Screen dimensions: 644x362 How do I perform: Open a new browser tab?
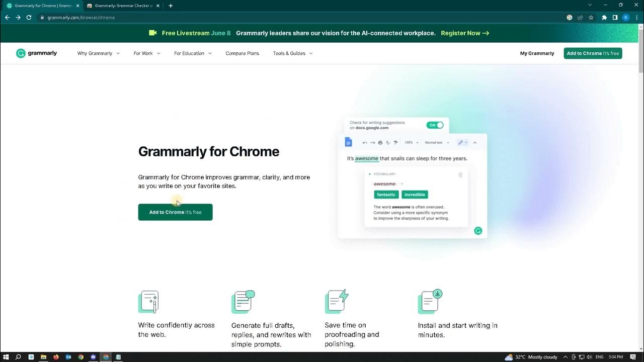[171, 6]
